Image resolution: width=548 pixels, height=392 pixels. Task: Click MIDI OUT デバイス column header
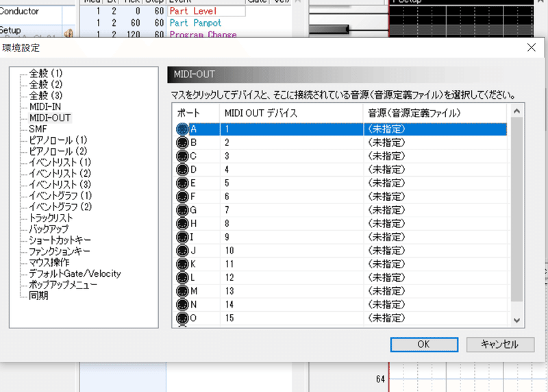point(292,113)
